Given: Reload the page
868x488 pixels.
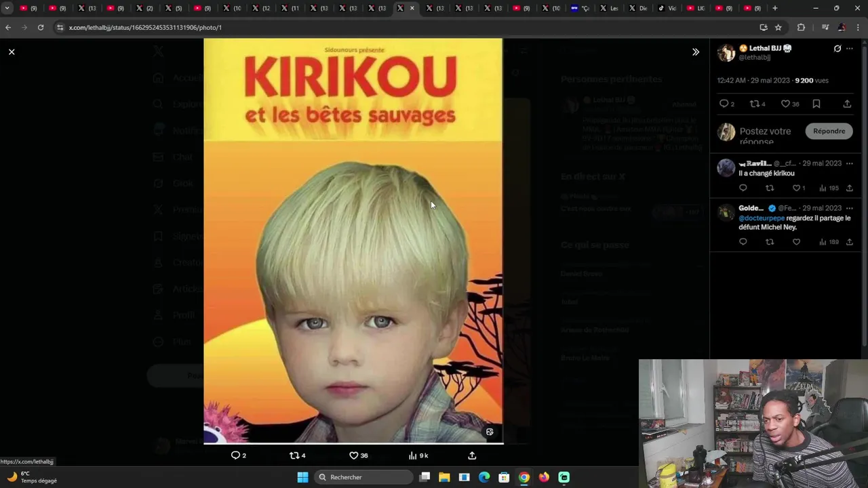Looking at the screenshot, I should 41,27.
